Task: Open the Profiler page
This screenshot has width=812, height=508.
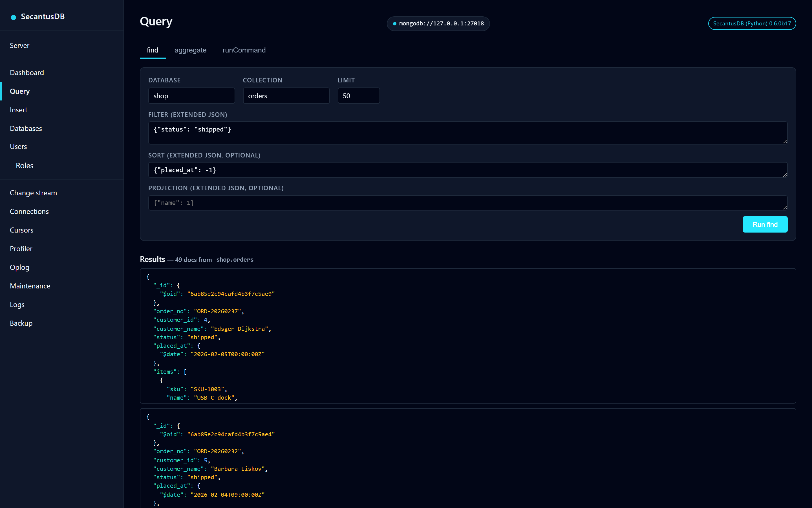Action: [x=21, y=249]
